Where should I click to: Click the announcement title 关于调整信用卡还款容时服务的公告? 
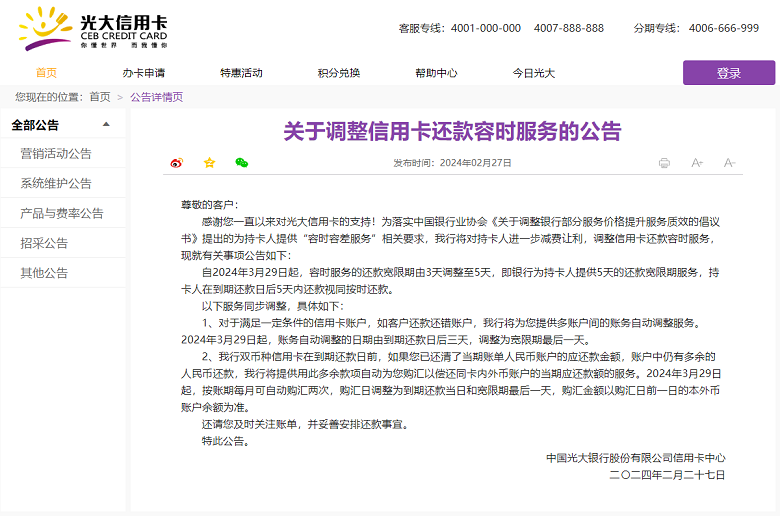(x=452, y=131)
